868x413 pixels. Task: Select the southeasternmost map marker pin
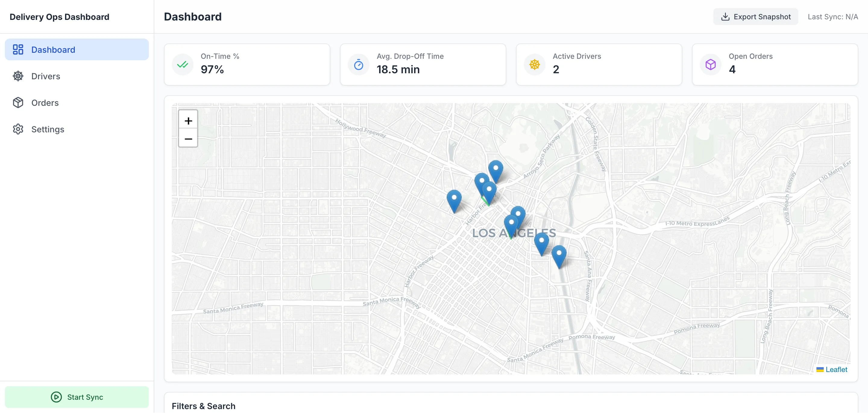tap(559, 256)
